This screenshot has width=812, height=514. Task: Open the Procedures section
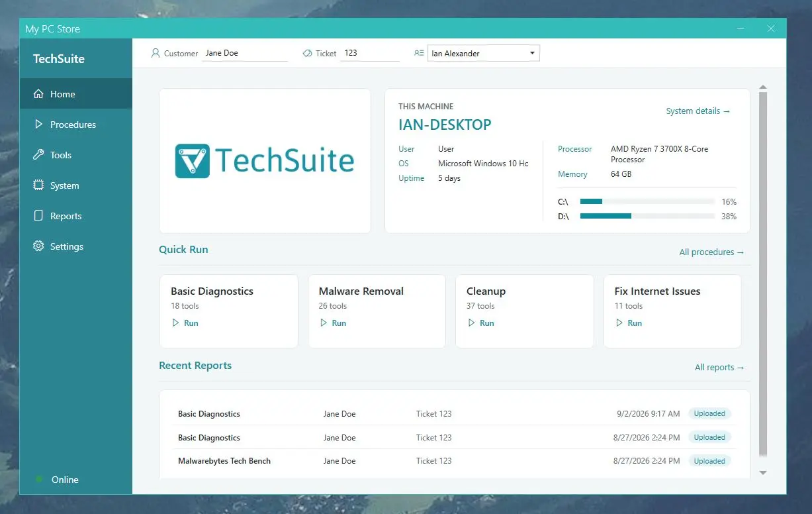76,125
